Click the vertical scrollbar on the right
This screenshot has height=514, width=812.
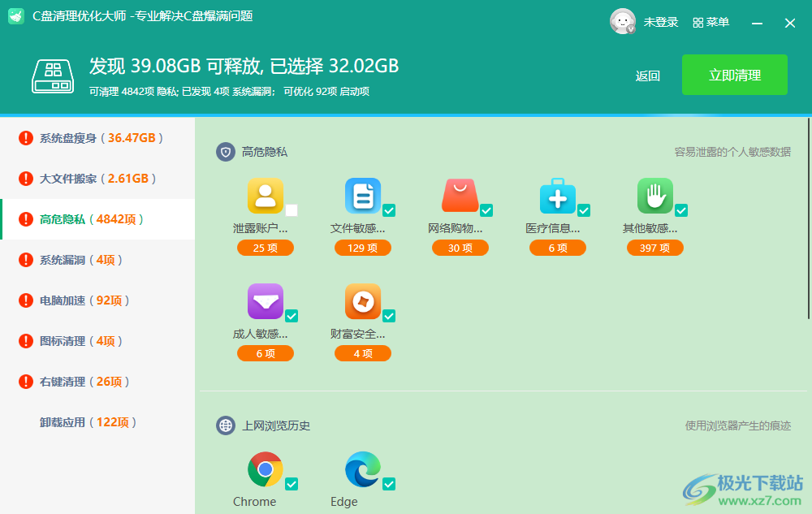coord(808,219)
